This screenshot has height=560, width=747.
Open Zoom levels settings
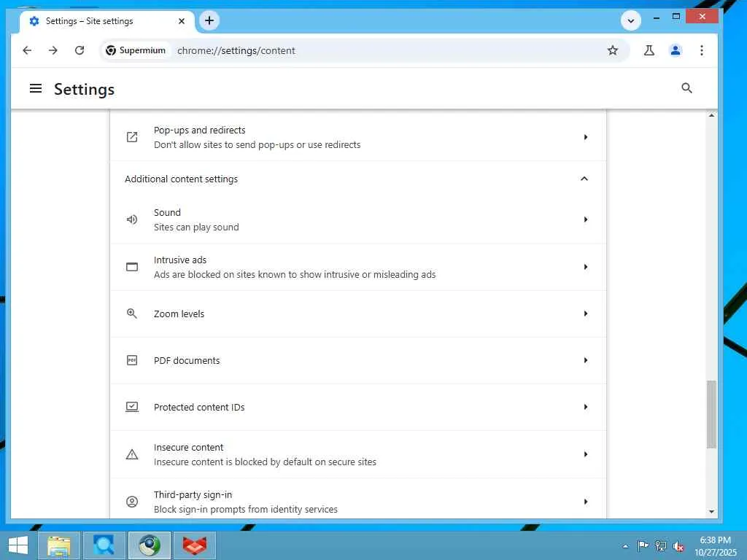point(357,314)
